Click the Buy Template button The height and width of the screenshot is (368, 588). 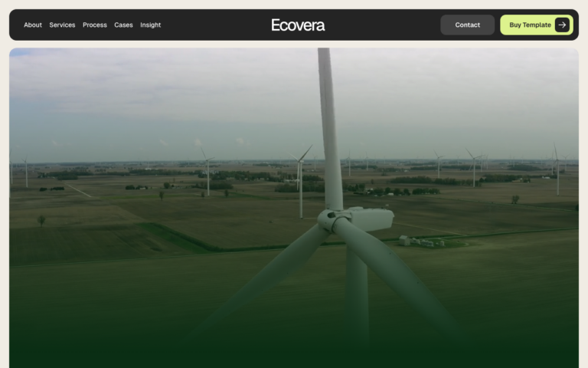pos(536,25)
